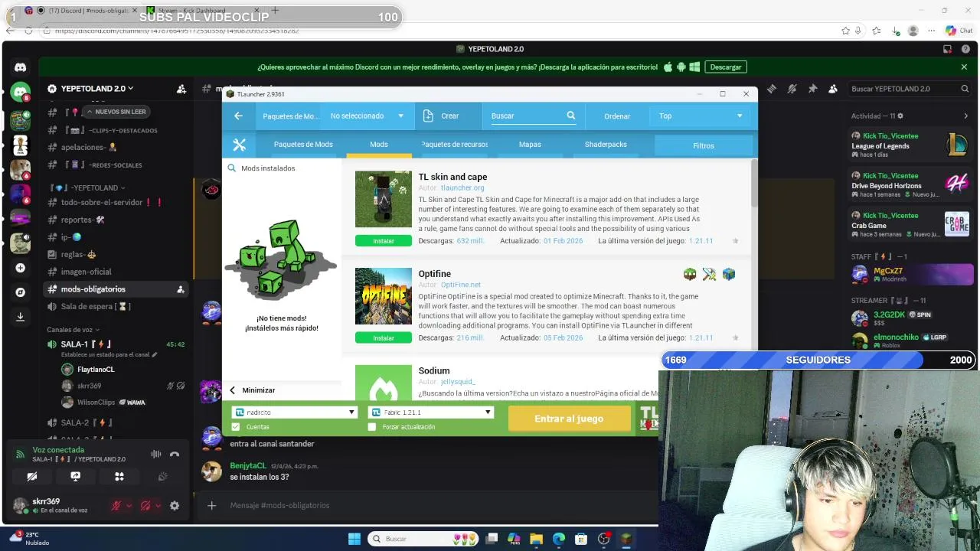Image resolution: width=980 pixels, height=551 pixels.
Task: Switch to Mapas tab
Action: (x=530, y=145)
